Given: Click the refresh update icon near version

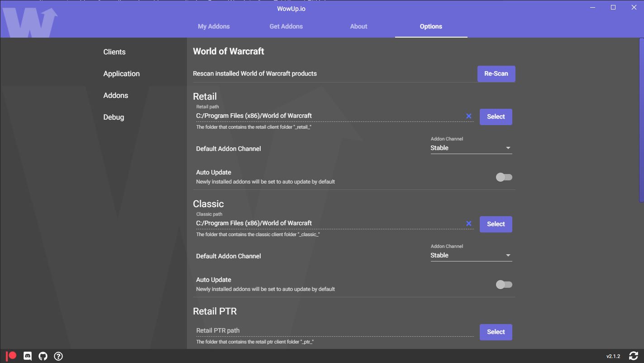Looking at the screenshot, I should coord(634,356).
